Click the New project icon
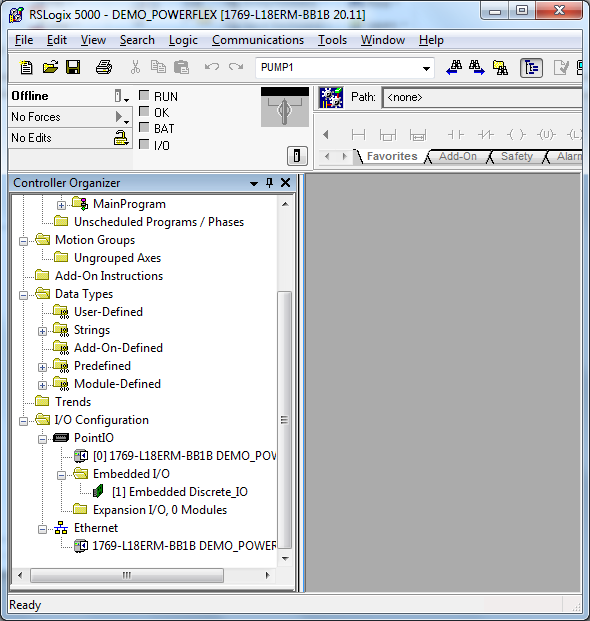The image size is (590, 621). [x=26, y=67]
